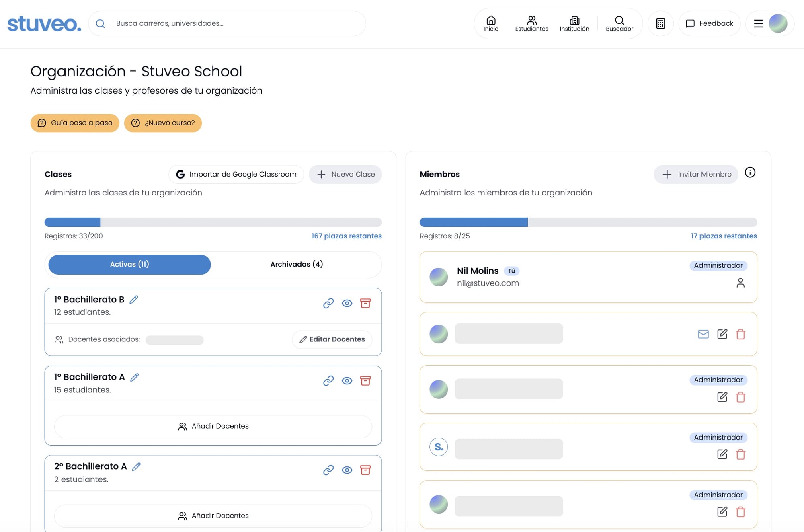Open the Guía paso a paso help
This screenshot has width=804, height=532.
tap(75, 123)
